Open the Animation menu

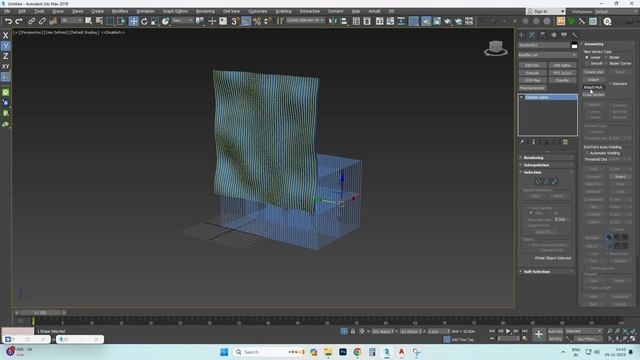click(145, 11)
